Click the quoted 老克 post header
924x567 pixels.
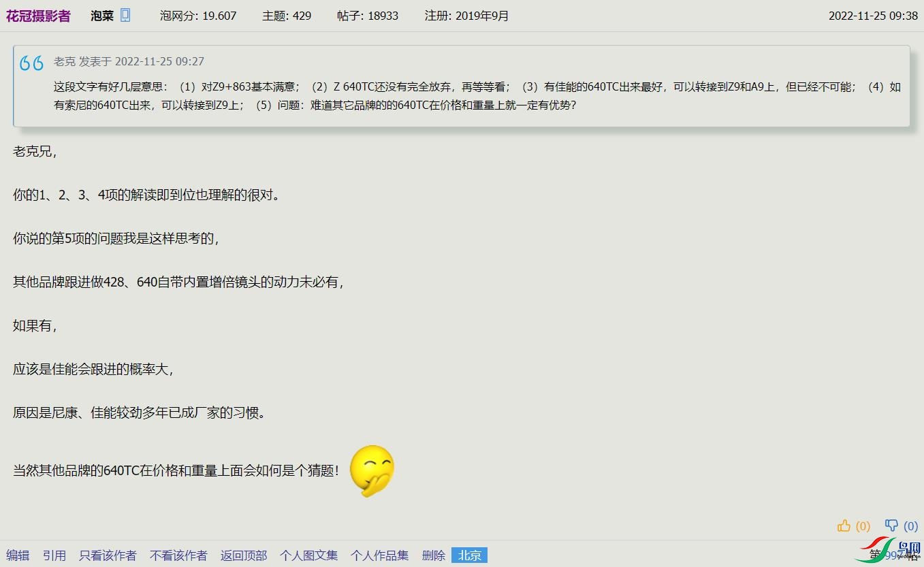pyautogui.click(x=129, y=61)
